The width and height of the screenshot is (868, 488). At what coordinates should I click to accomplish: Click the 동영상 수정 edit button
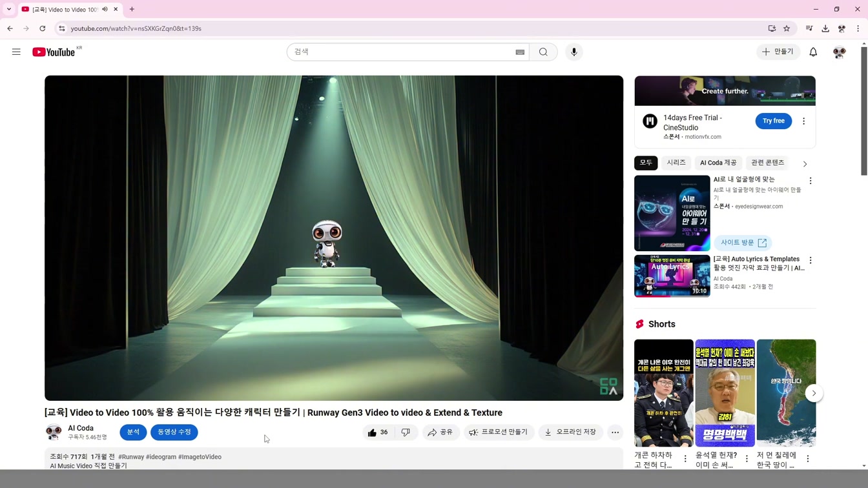point(174,432)
